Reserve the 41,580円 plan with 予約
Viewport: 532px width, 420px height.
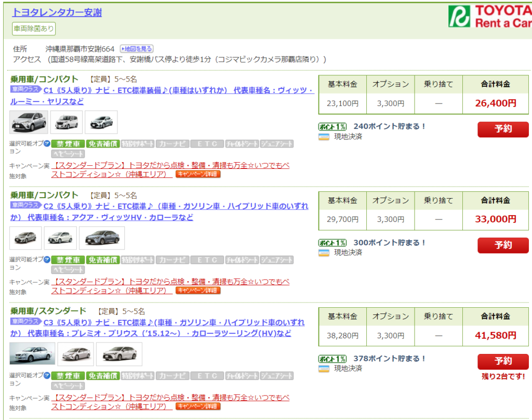pos(503,362)
